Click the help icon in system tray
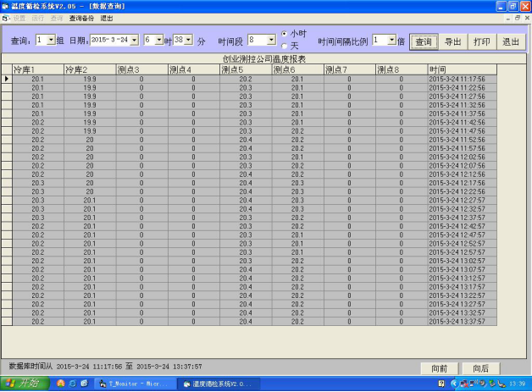Viewport: 532px width, 392px height. tap(441, 384)
